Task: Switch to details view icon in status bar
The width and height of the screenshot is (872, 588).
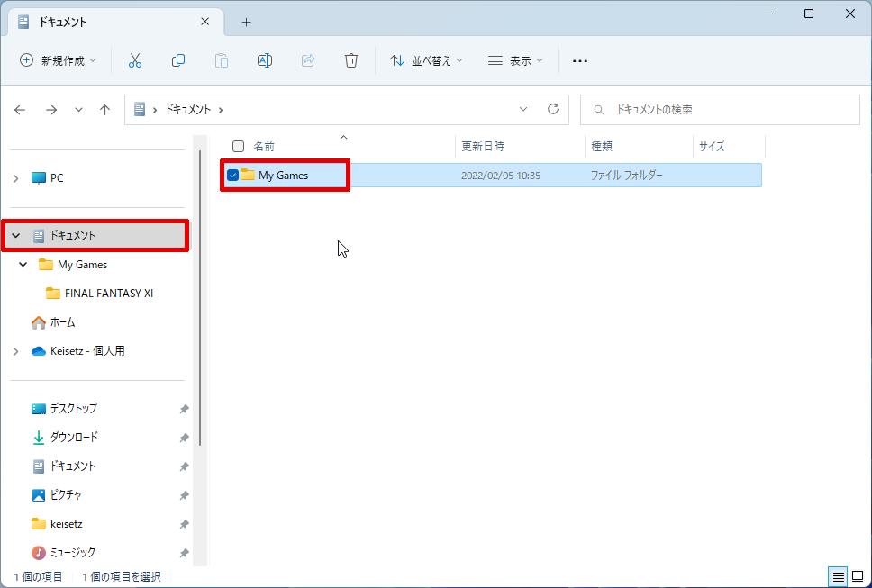Action: click(838, 576)
